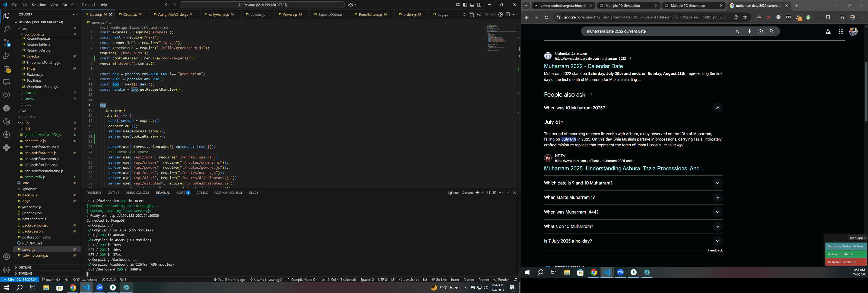Open the terminal launch profile dropdown arrow
This screenshot has height=293, width=868.
(482, 193)
